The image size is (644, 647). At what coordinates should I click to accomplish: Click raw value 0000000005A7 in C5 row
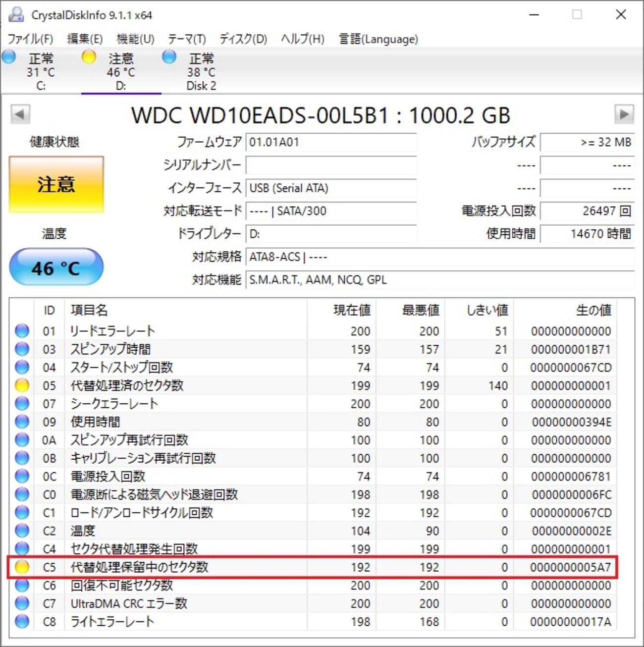click(x=571, y=567)
